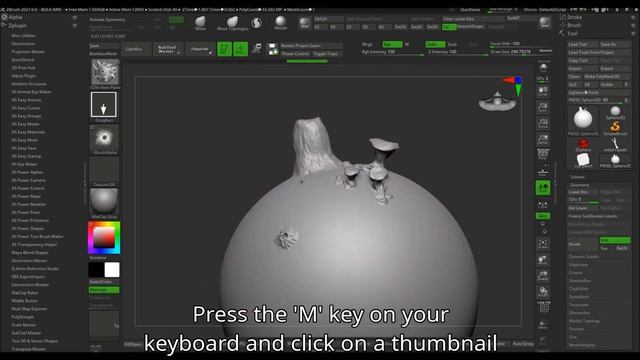Expand the Geometry subpalette
Screen dimensions: 640x360
pos(580,185)
